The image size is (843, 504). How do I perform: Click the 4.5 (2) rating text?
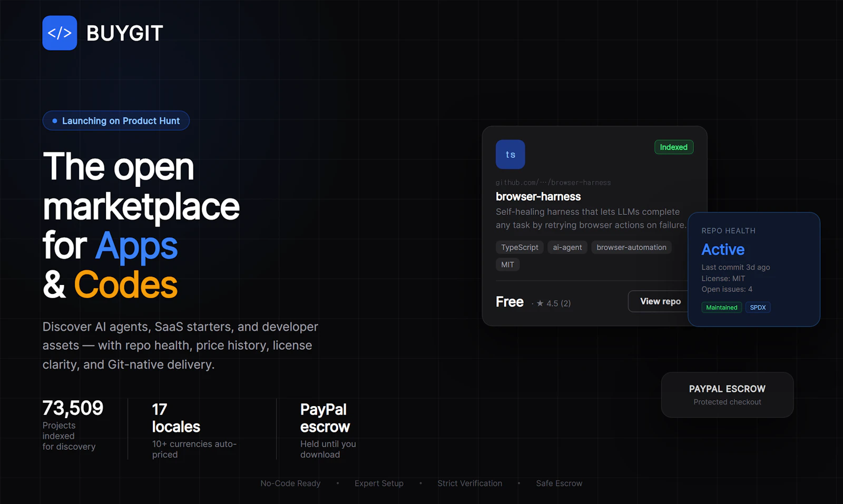tap(558, 303)
